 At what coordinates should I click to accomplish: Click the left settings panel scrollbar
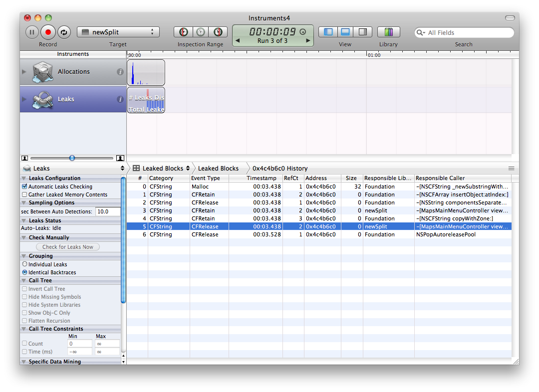123,240
